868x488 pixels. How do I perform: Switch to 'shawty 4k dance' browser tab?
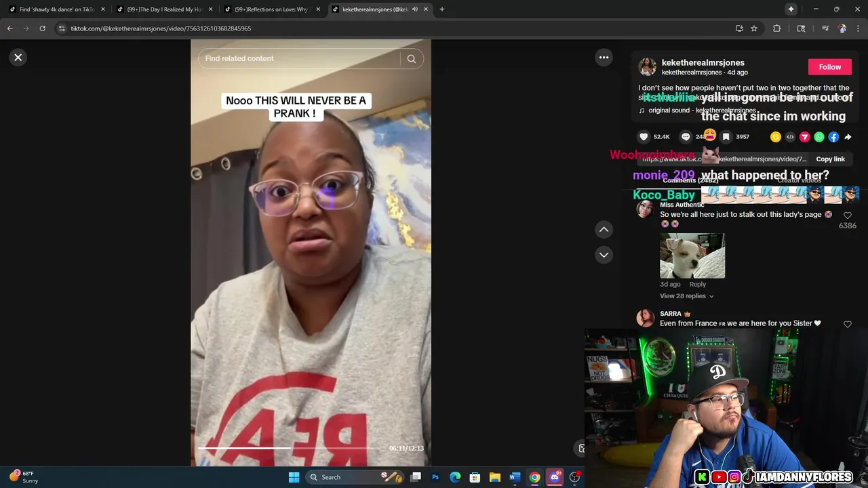56,9
